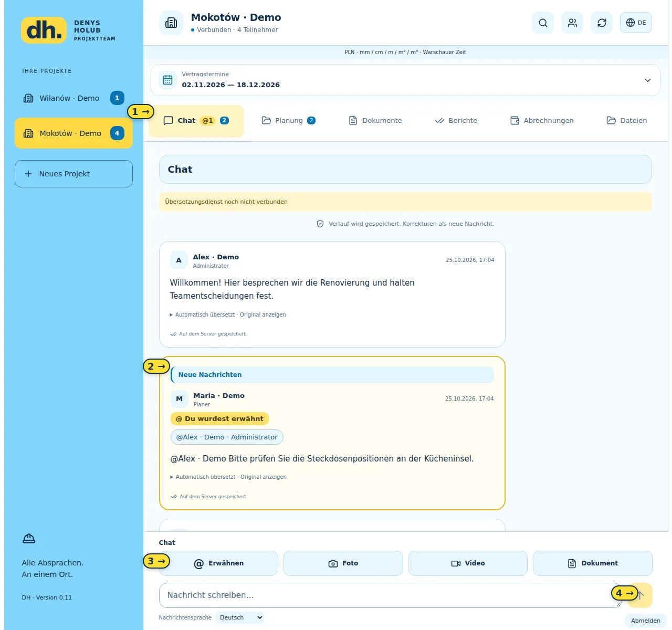The width and height of the screenshot is (672, 630).
Task: Click the project building icon beside Mokotów title
Action: point(171,23)
